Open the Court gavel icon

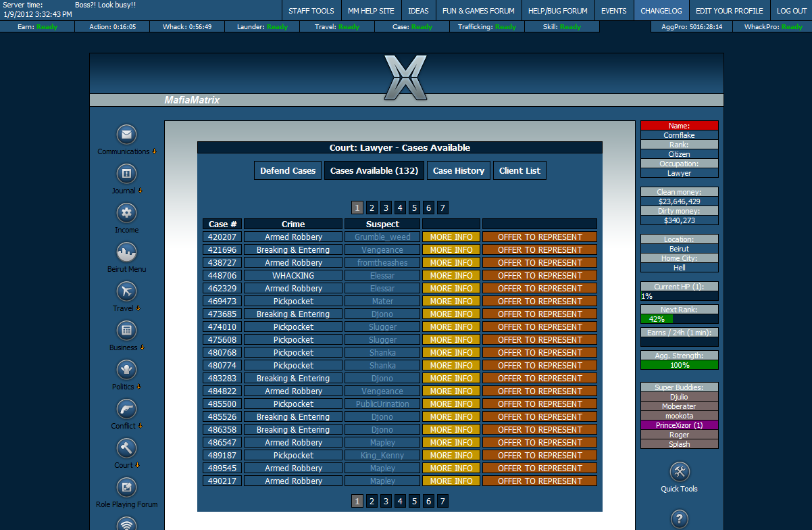126,448
